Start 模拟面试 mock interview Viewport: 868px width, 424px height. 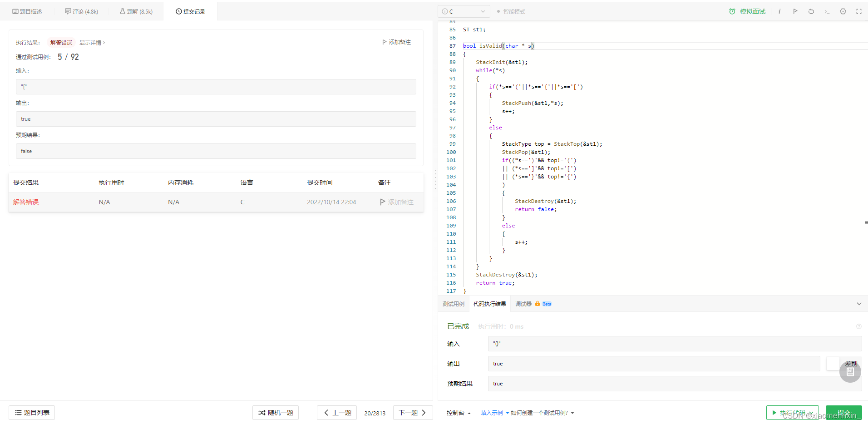tap(747, 11)
